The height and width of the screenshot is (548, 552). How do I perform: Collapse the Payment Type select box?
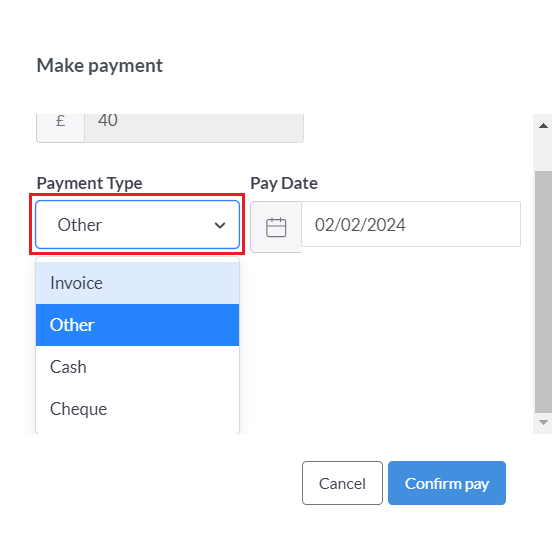(x=137, y=225)
